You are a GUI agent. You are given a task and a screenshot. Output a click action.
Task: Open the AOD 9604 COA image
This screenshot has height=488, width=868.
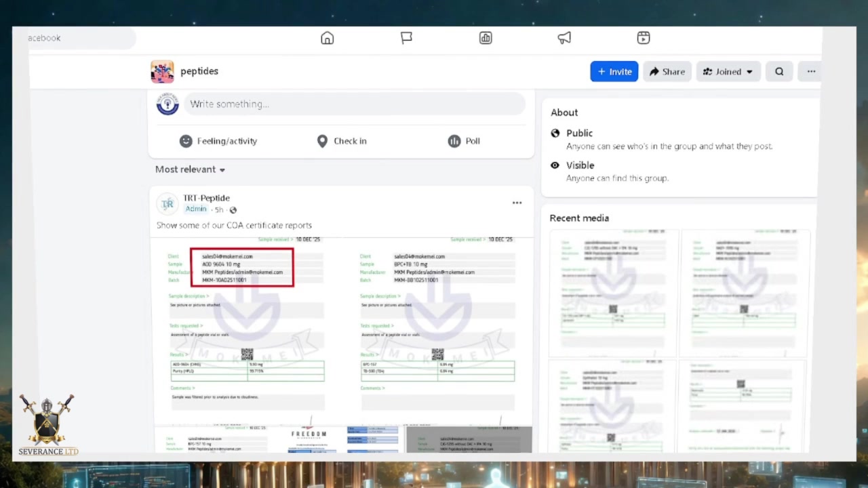click(247, 330)
